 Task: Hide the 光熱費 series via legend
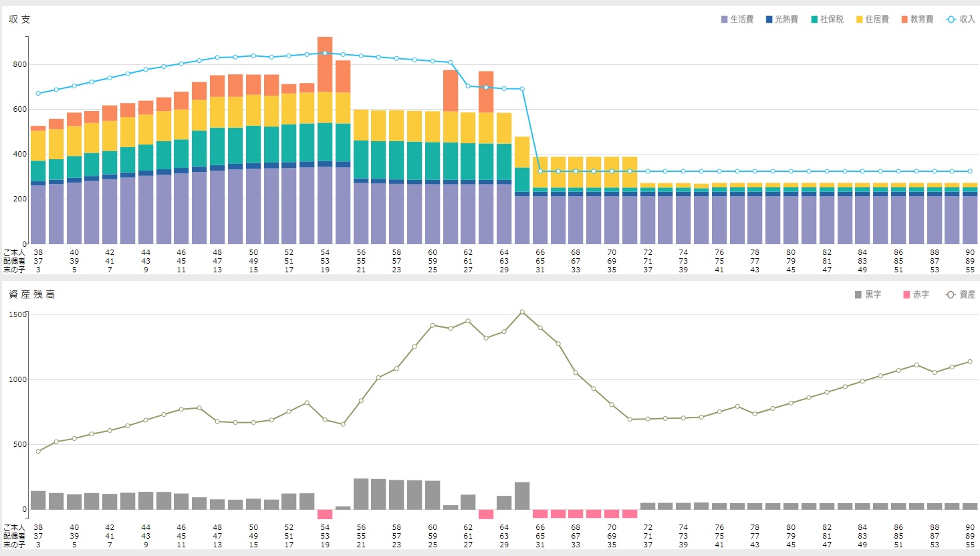pos(769,19)
